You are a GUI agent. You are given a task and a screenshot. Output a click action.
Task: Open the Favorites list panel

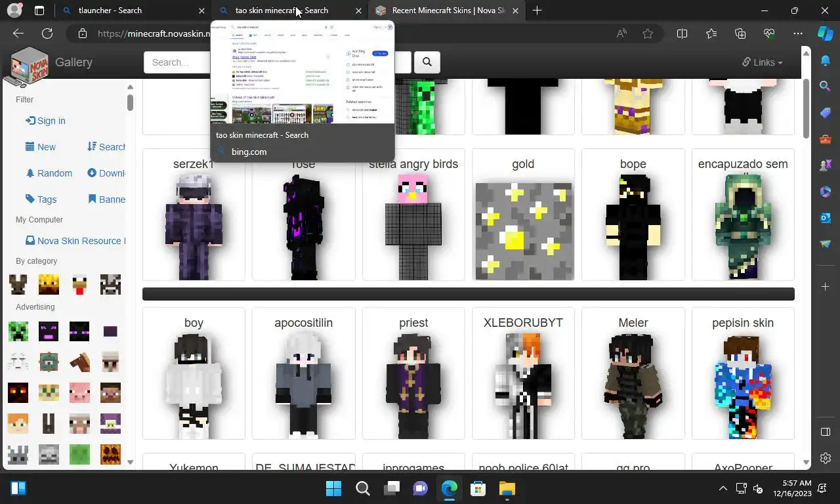click(711, 33)
